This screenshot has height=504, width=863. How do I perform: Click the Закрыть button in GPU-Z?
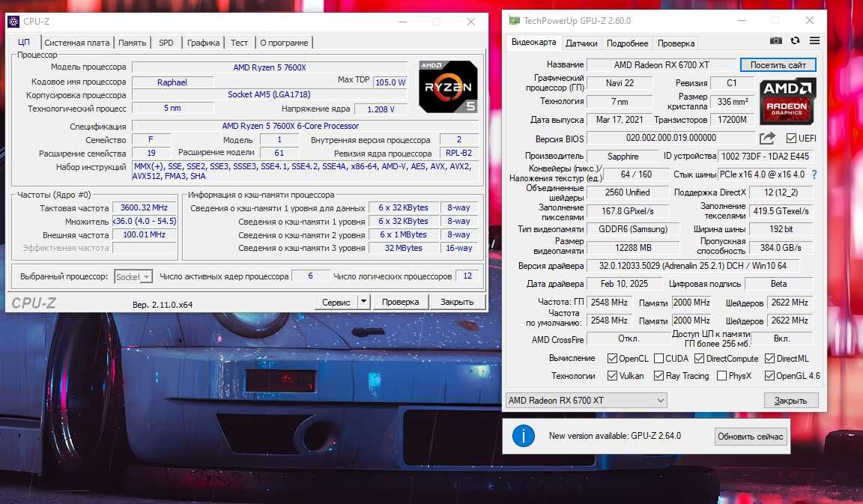point(790,401)
